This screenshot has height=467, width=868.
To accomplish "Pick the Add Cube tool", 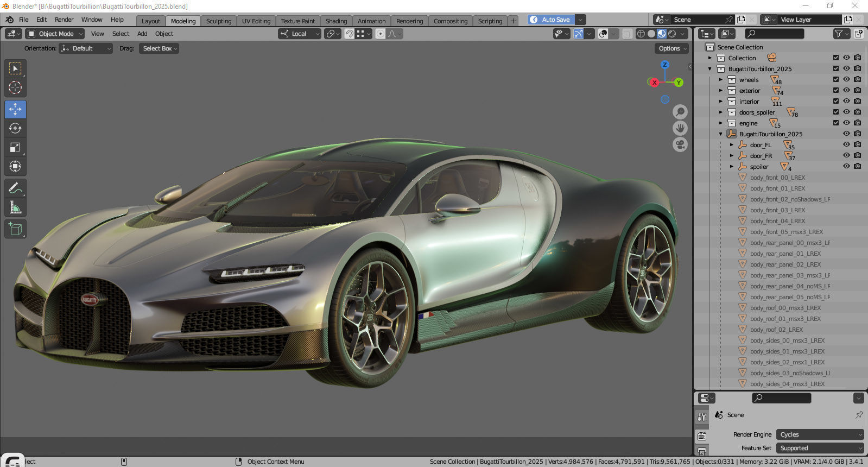I will point(15,229).
